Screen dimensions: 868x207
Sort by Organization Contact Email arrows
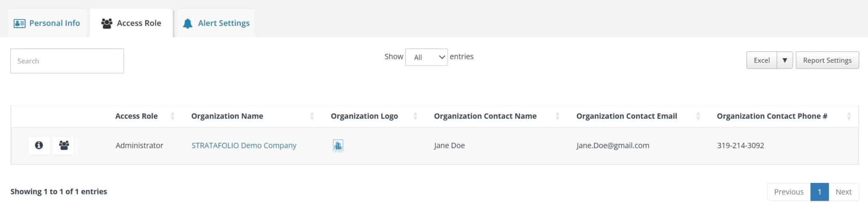698,116
